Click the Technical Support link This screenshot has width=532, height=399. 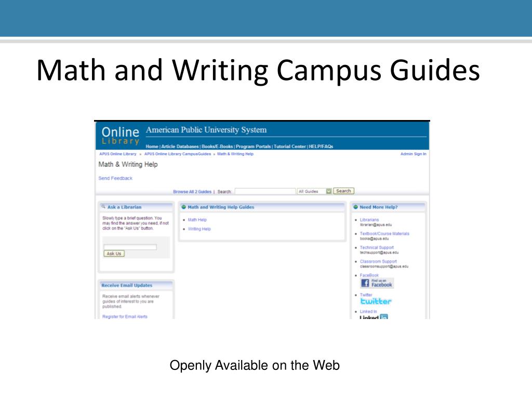pyautogui.click(x=377, y=248)
